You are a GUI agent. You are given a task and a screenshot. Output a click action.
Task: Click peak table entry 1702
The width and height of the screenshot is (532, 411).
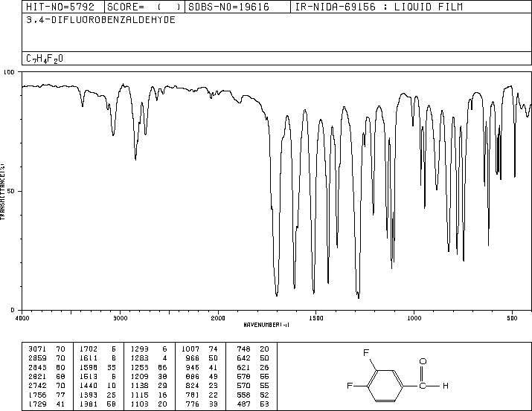point(89,349)
